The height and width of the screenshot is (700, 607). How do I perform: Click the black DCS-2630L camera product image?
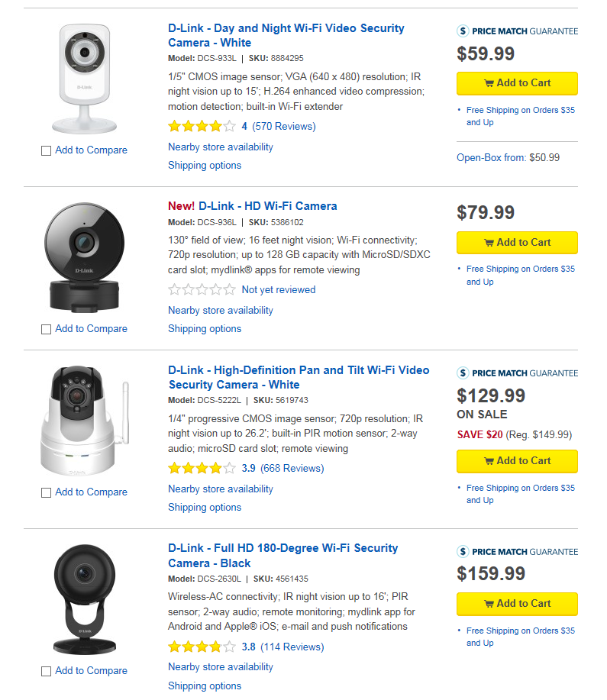pos(85,599)
